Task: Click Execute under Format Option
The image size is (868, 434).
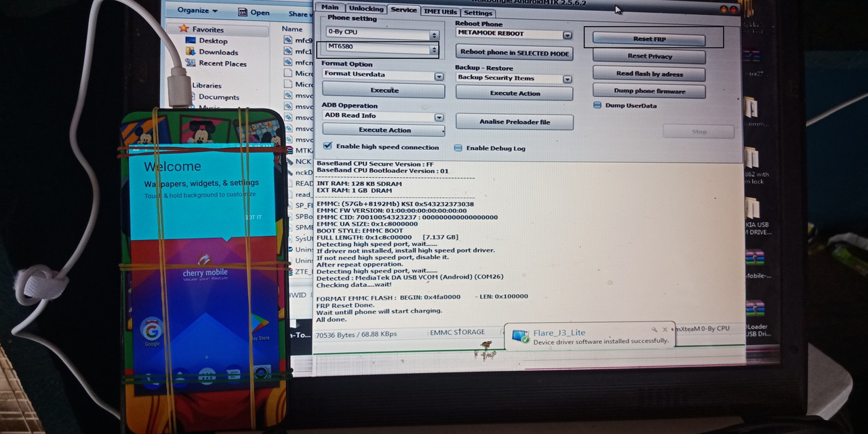Action: (x=384, y=90)
